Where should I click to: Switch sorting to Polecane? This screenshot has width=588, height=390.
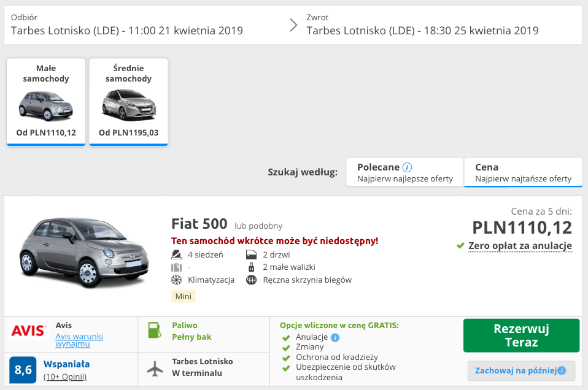pos(404,172)
